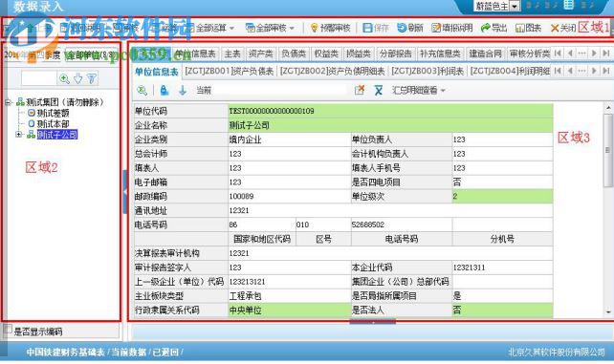Jump to last tab in the sheet tab row
The height and width of the screenshot is (364, 614).
(606, 71)
